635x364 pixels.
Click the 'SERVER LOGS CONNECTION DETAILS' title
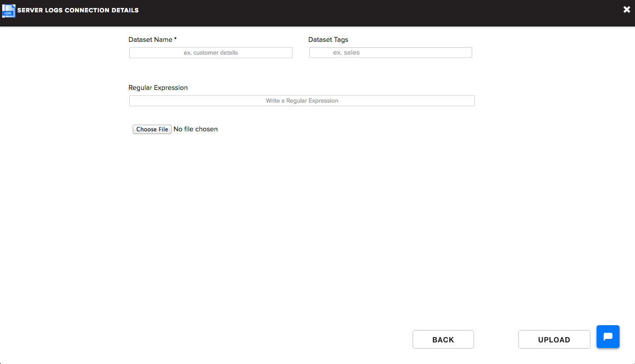tap(78, 10)
